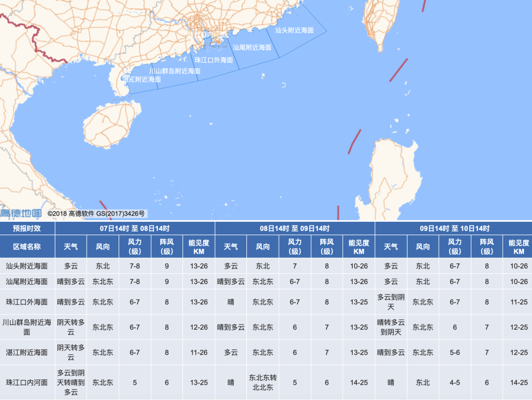Select the 湛江附近海面 label on the map
This screenshot has width=532, height=400.
[x=142, y=79]
